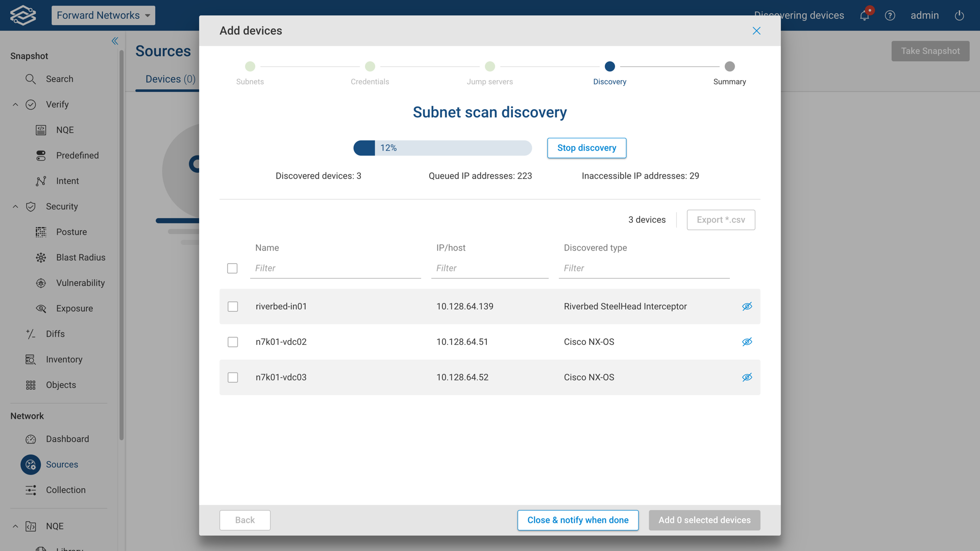Image resolution: width=980 pixels, height=551 pixels.
Task: Click Close & notify when done
Action: coord(578,520)
